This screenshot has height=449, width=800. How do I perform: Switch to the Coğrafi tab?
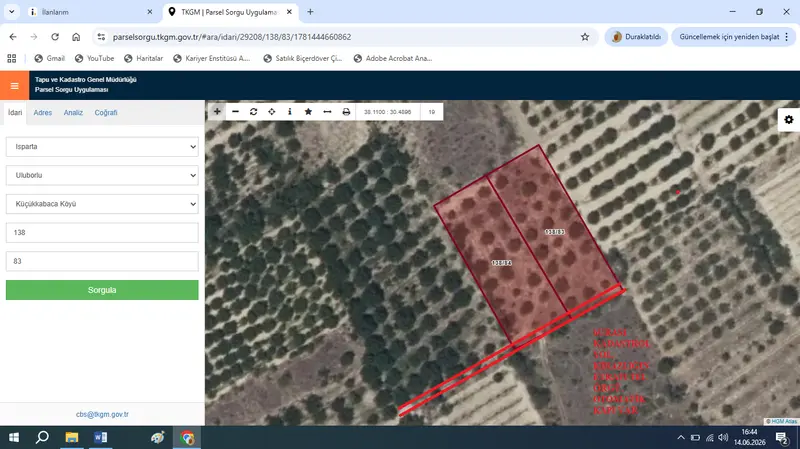click(106, 113)
